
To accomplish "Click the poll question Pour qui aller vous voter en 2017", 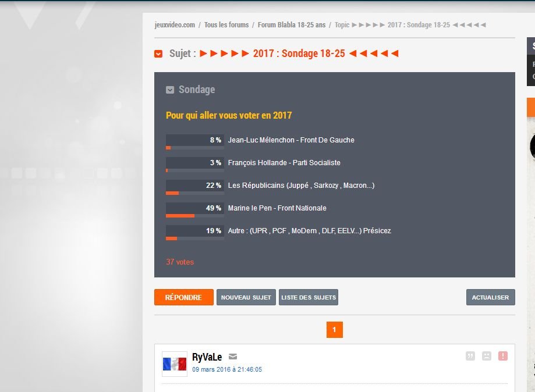I will pyautogui.click(x=229, y=115).
